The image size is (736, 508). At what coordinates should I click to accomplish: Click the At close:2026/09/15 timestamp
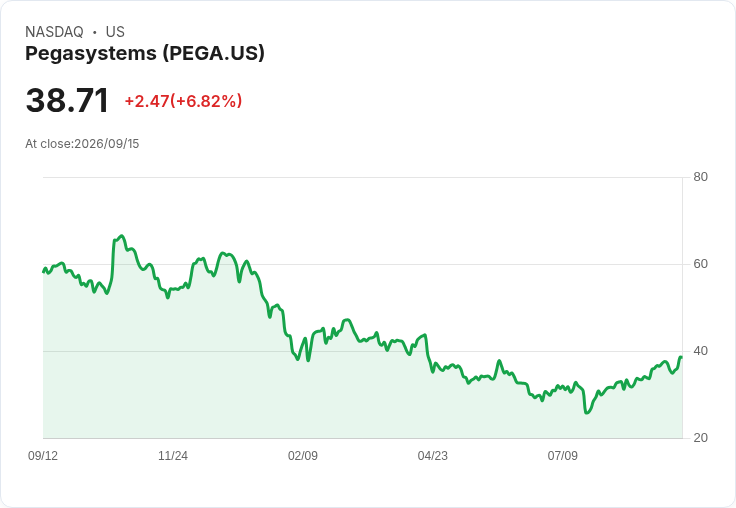click(82, 144)
